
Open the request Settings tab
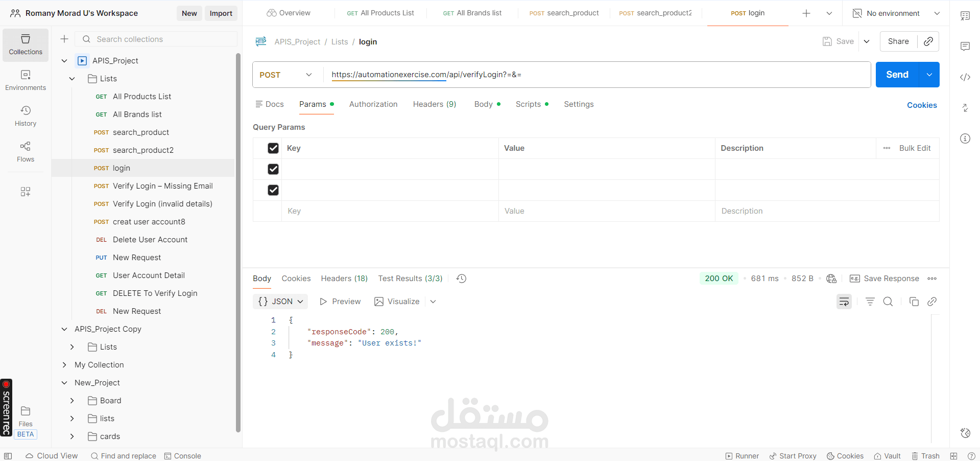point(579,104)
